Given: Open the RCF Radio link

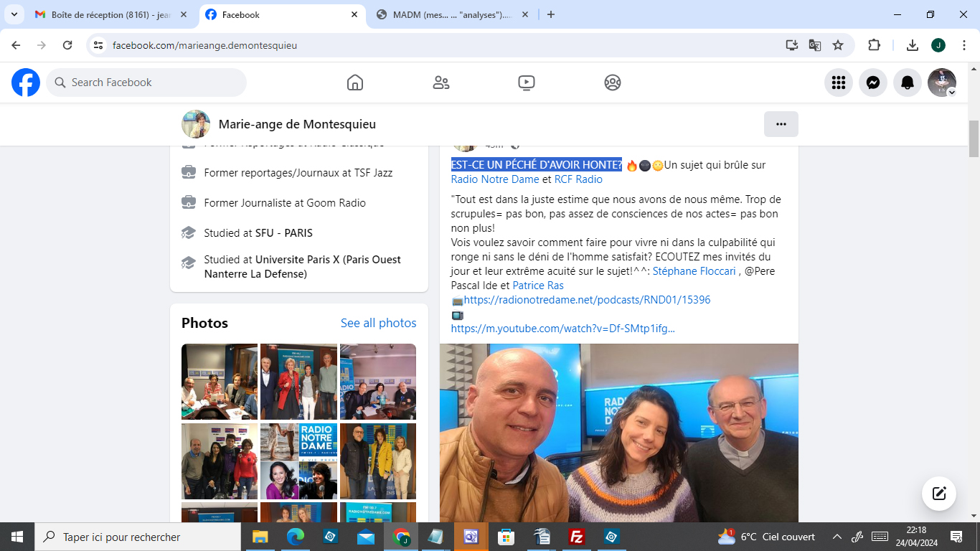Looking at the screenshot, I should point(578,179).
